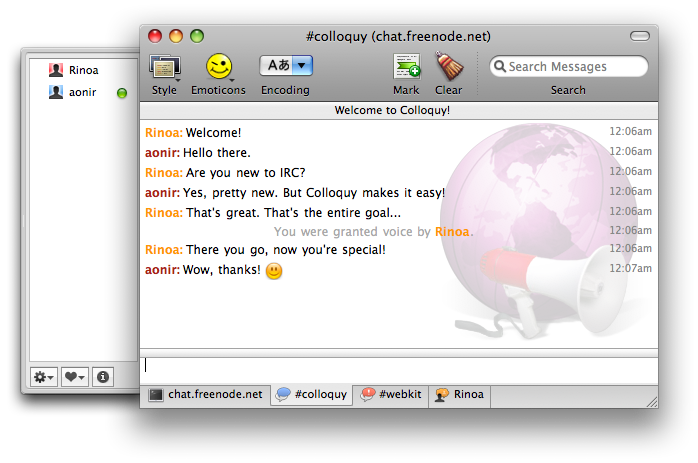Click the green zoom window button

click(x=197, y=36)
